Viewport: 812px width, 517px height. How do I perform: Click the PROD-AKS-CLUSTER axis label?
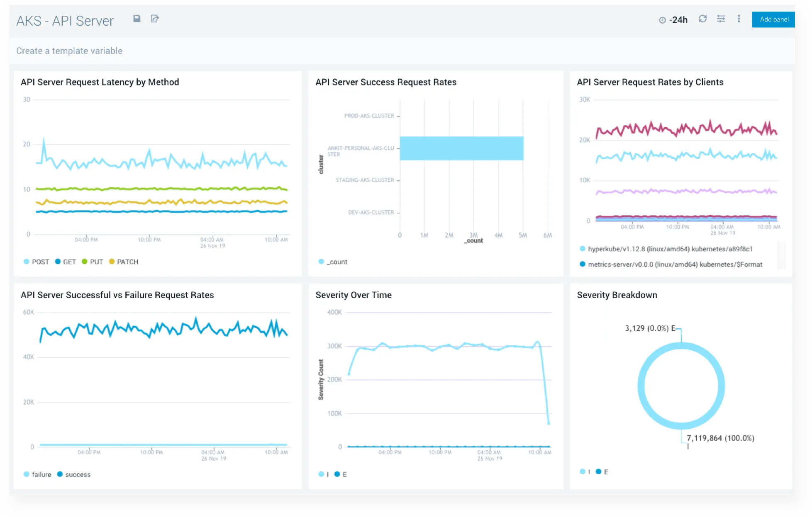tap(369, 116)
